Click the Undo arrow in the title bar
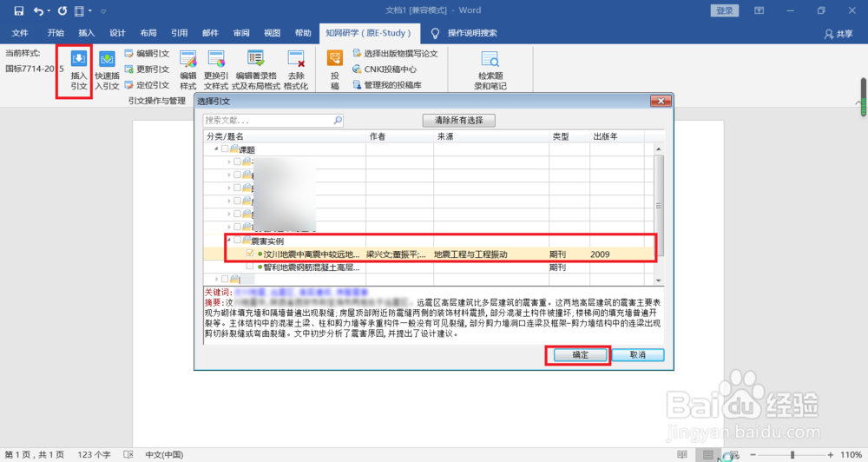Screen dimensions: 868x462 pyautogui.click(x=37, y=10)
